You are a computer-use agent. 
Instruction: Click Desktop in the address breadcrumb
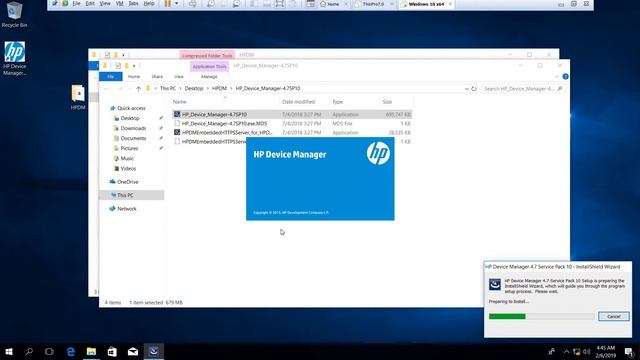point(194,88)
